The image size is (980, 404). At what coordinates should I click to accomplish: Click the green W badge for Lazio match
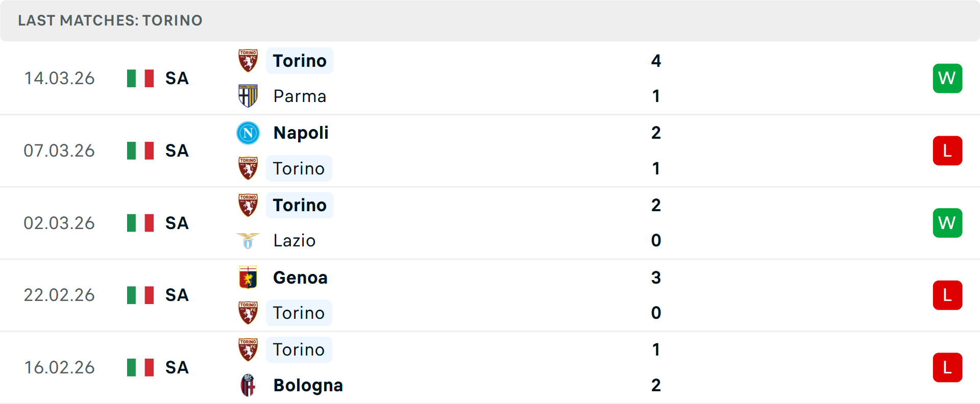[947, 223]
